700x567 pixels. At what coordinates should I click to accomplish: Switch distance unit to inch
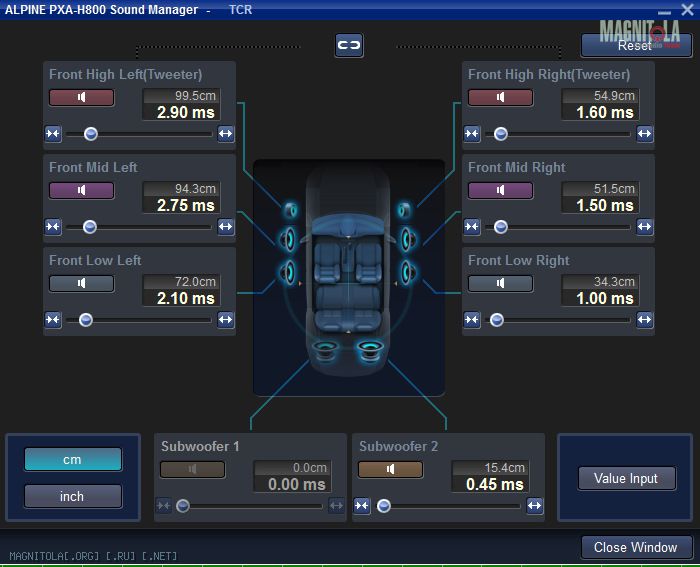pos(72,496)
